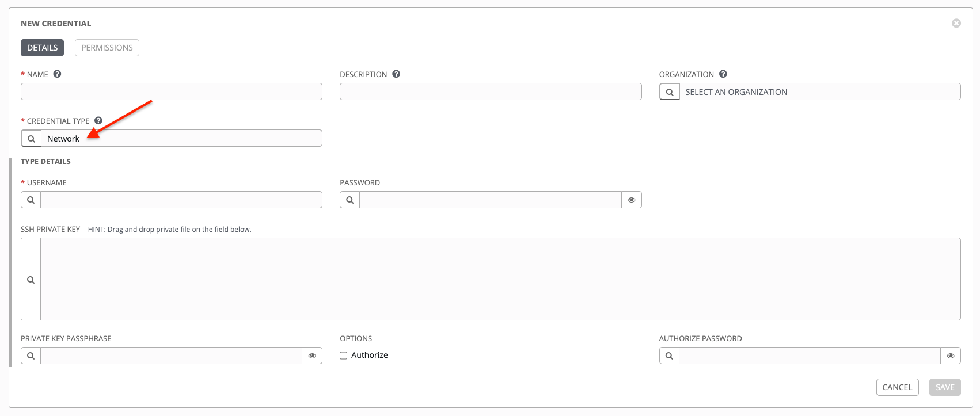
Task: Click the SSH Private Key lookup icon
Action: 31,280
